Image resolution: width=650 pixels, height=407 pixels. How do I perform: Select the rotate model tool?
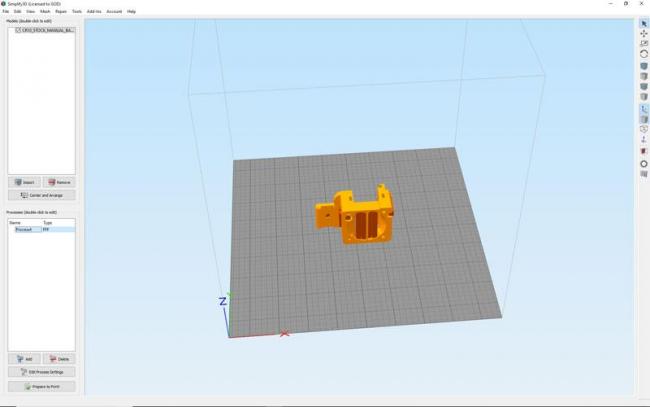644,54
